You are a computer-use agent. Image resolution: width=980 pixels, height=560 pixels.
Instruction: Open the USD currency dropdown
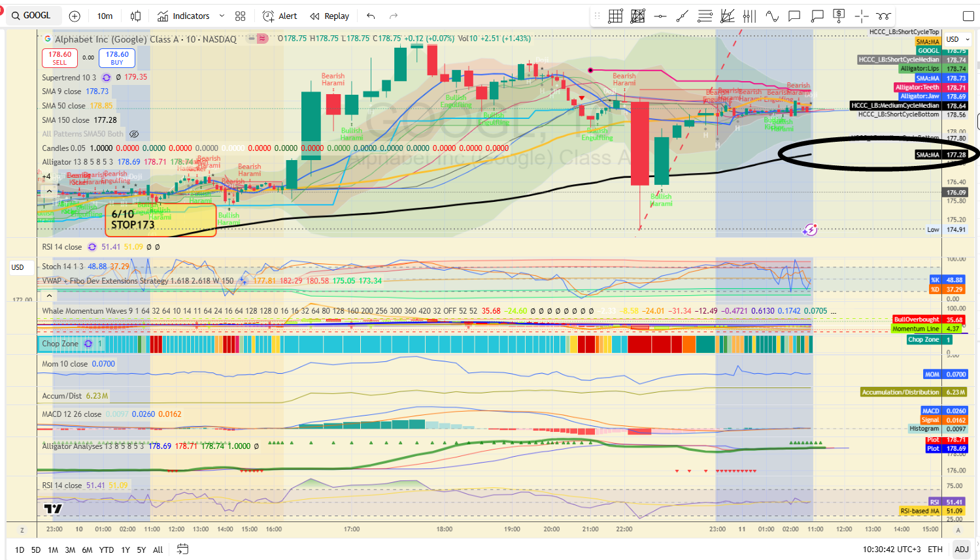tap(957, 39)
